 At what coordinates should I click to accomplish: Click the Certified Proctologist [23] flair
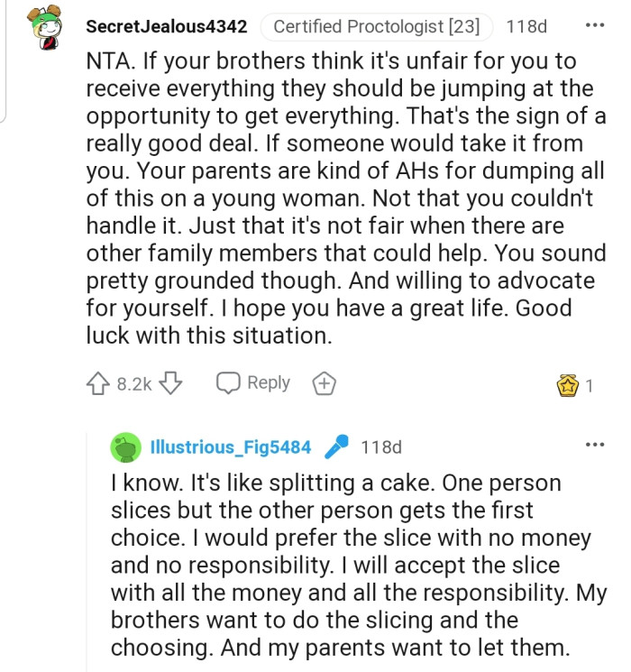tap(376, 26)
